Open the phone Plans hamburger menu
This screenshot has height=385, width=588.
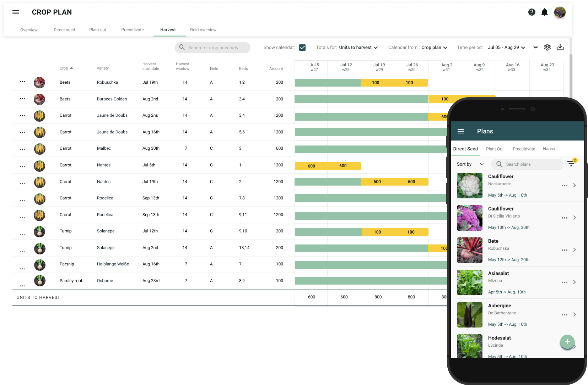click(461, 131)
